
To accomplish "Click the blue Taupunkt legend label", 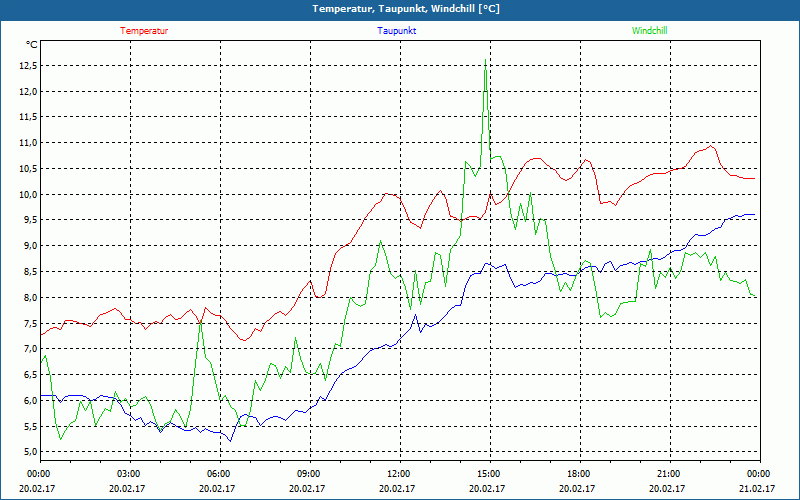I will tap(396, 31).
